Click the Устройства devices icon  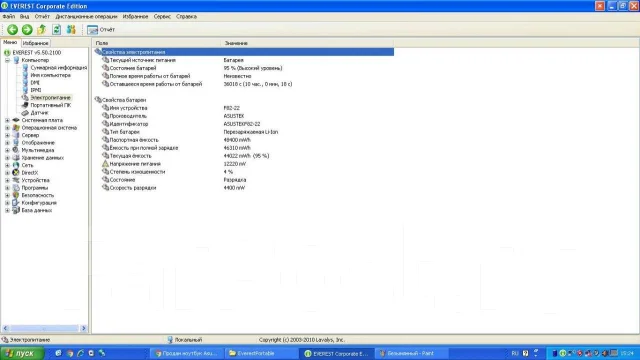click(16, 180)
